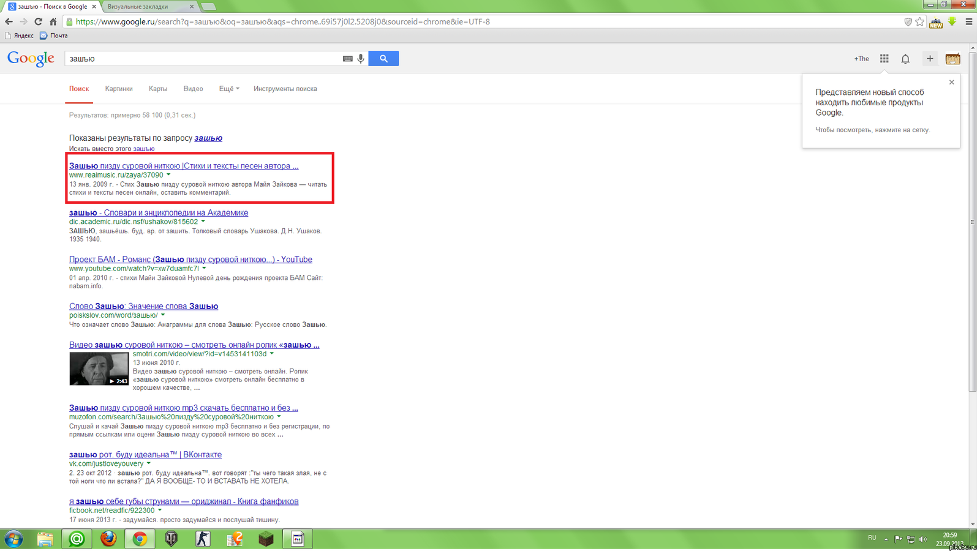
Task: Click the vertical page scrollbar
Action: [x=973, y=222]
